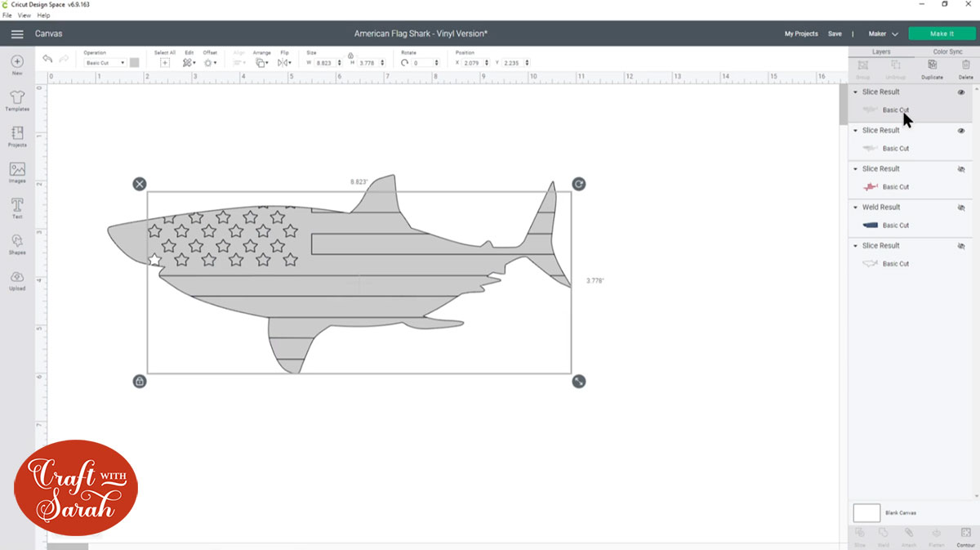Screen dimensions: 980x550
Task: Delete the selected layer with the trash icon
Action: coord(966,69)
